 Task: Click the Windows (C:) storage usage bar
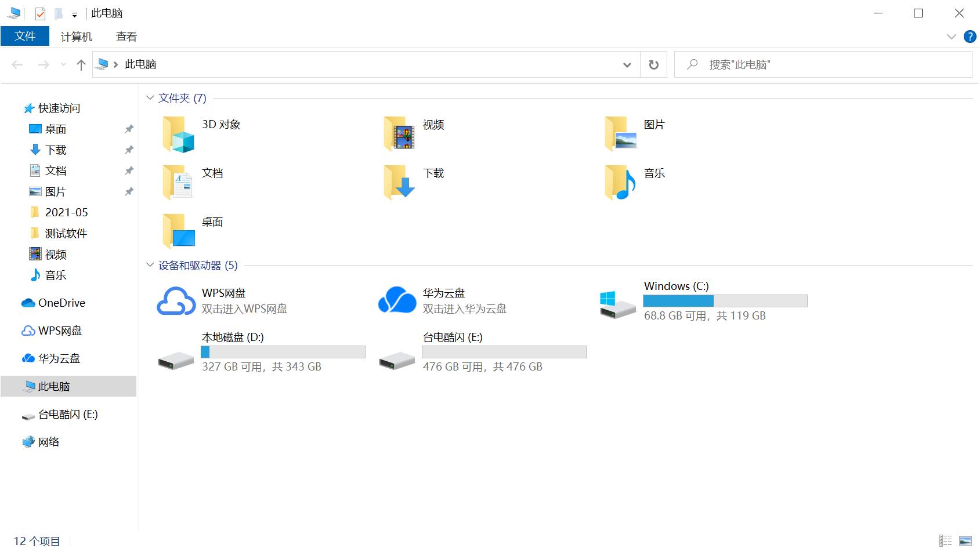pos(725,301)
